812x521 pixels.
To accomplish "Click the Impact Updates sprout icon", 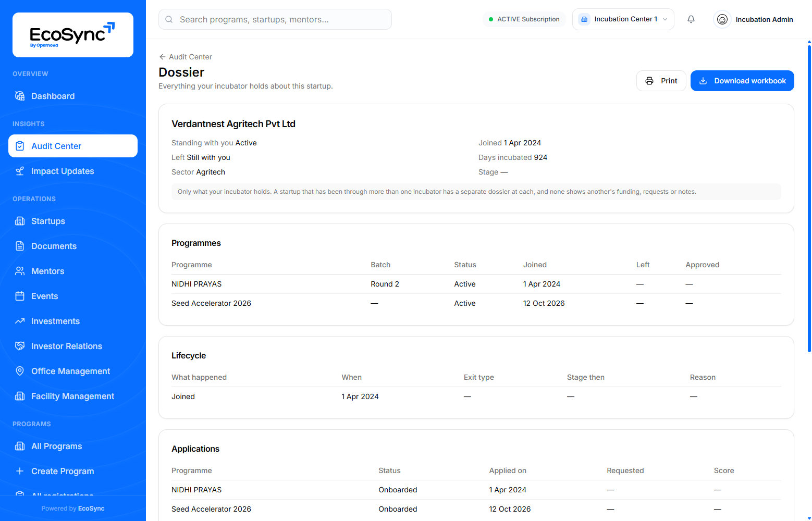I will point(20,171).
